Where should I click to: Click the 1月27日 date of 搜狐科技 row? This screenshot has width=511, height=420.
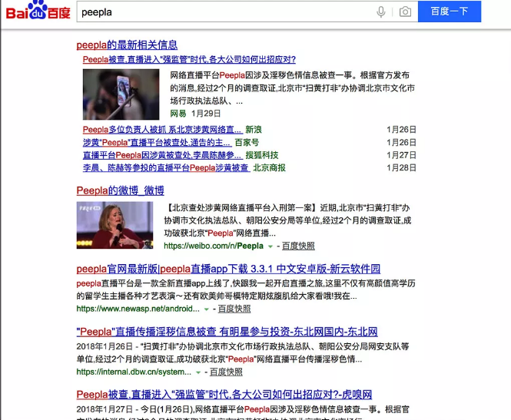point(401,155)
